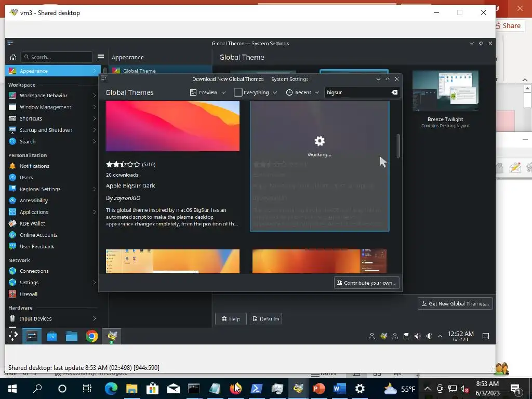The width and height of the screenshot is (532, 399).
Task: Click the last image card at the bottom right of the downloads
Action: 320,261
